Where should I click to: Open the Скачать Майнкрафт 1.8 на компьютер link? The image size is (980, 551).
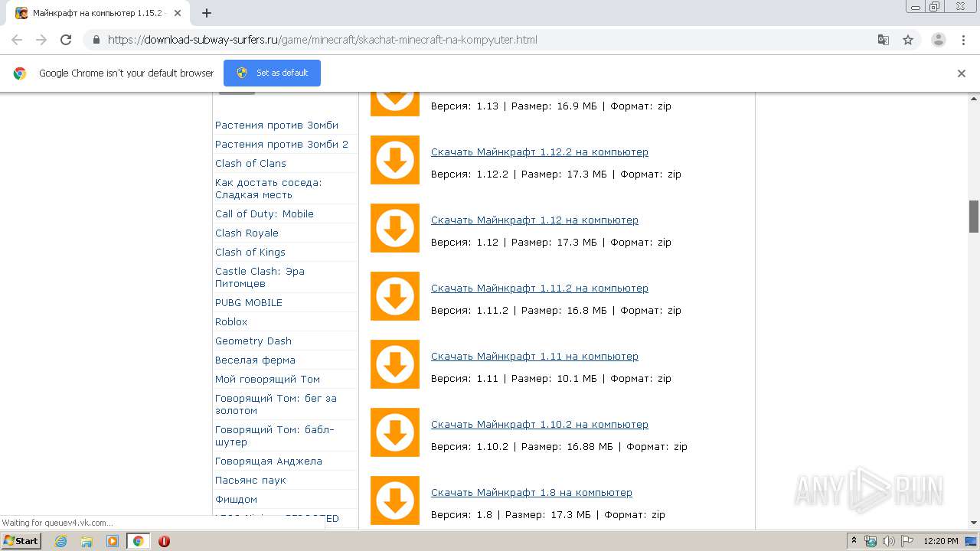point(531,492)
